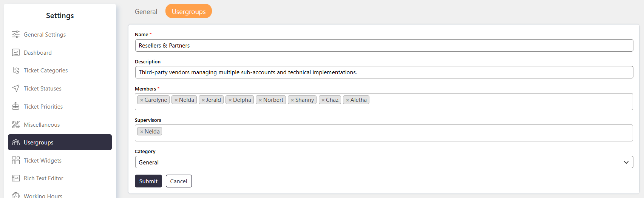Click the Ticket Statuses paper-plane icon
644x198 pixels.
pyautogui.click(x=16, y=88)
